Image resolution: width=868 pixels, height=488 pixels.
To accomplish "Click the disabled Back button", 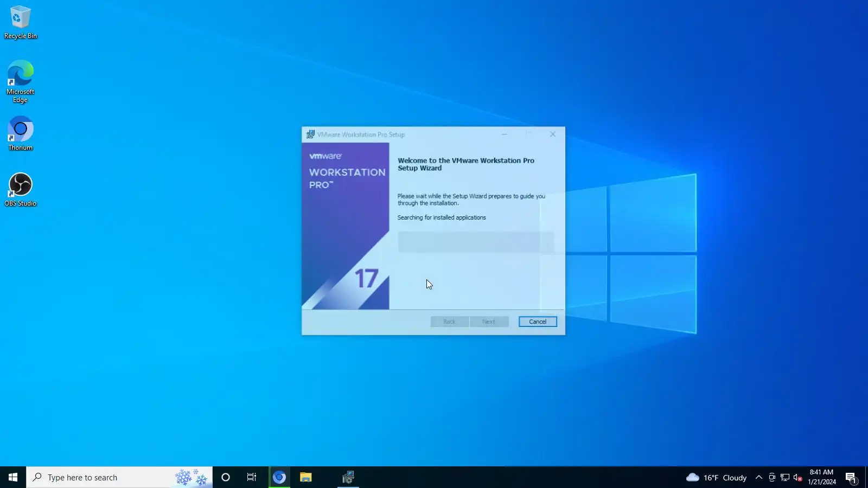I will click(x=449, y=322).
